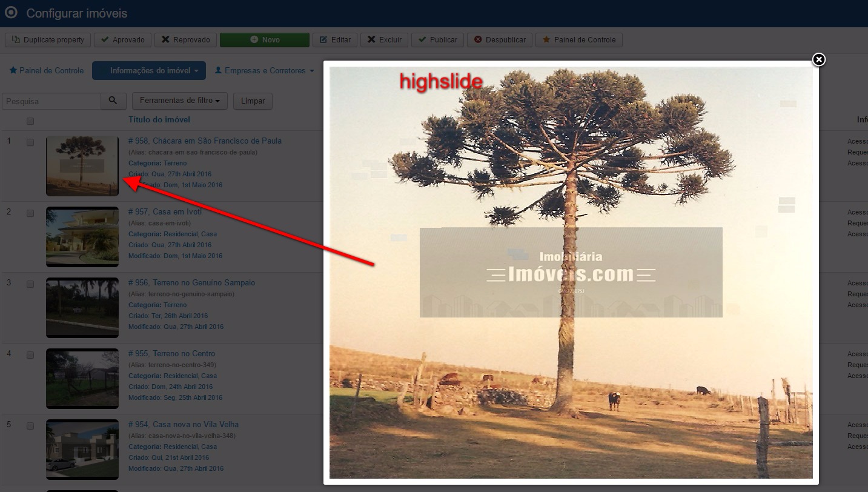Open thumbnail of Terreno no Genuíno Sampaio
The width and height of the screenshot is (868, 492).
pos(82,308)
